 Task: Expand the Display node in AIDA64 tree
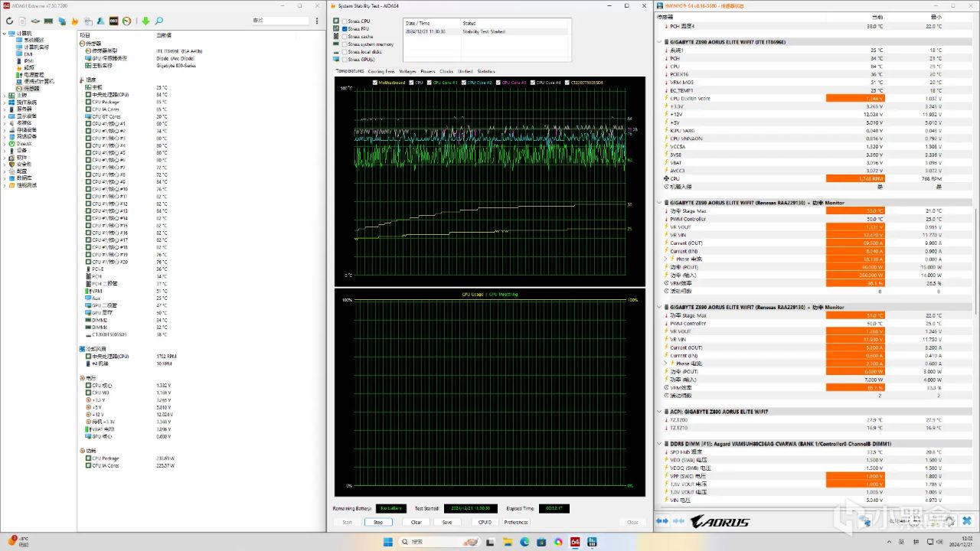tap(5, 116)
